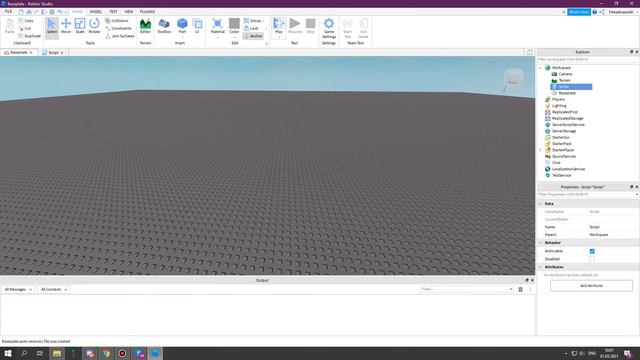640x360 pixels.
Task: Open the Toolbox panel
Action: (164, 27)
